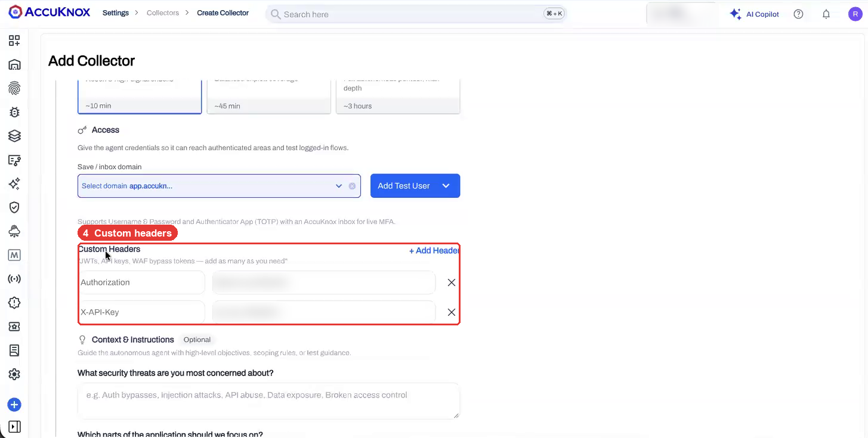Click the X-API-Key header value field
Screen dimensions: 868x438
tap(324, 312)
